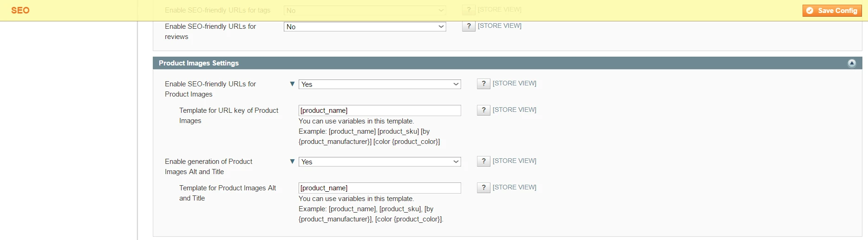The image size is (868, 240).
Task: Click triangle beside SEO-friendly Product Images dropdown
Action: (292, 84)
